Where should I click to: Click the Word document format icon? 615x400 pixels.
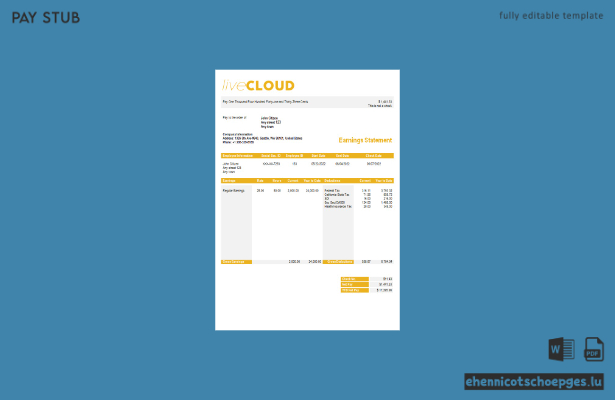(562, 349)
